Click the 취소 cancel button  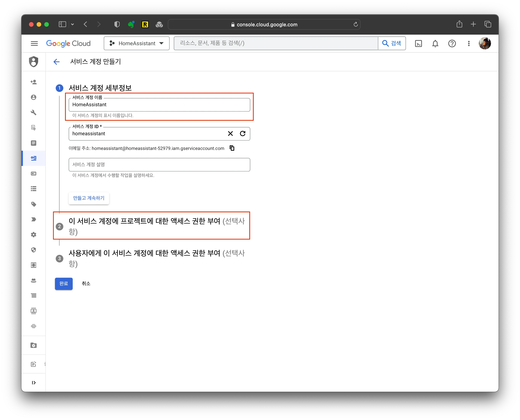(86, 284)
